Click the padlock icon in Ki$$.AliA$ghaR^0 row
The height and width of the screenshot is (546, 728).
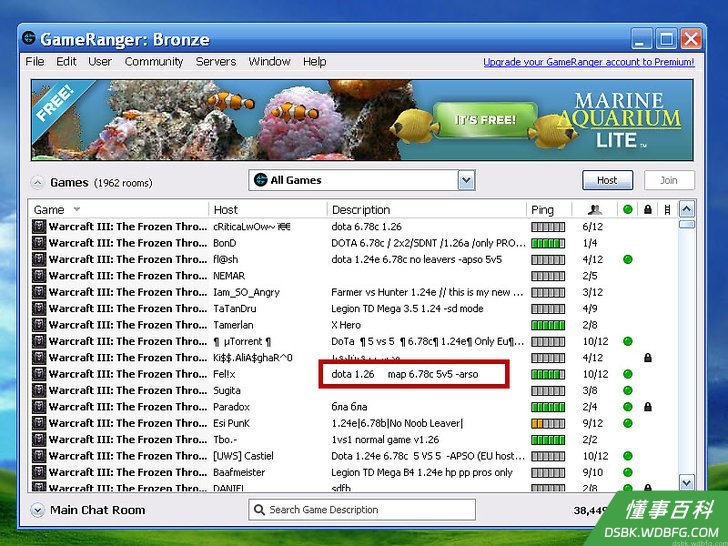click(648, 358)
